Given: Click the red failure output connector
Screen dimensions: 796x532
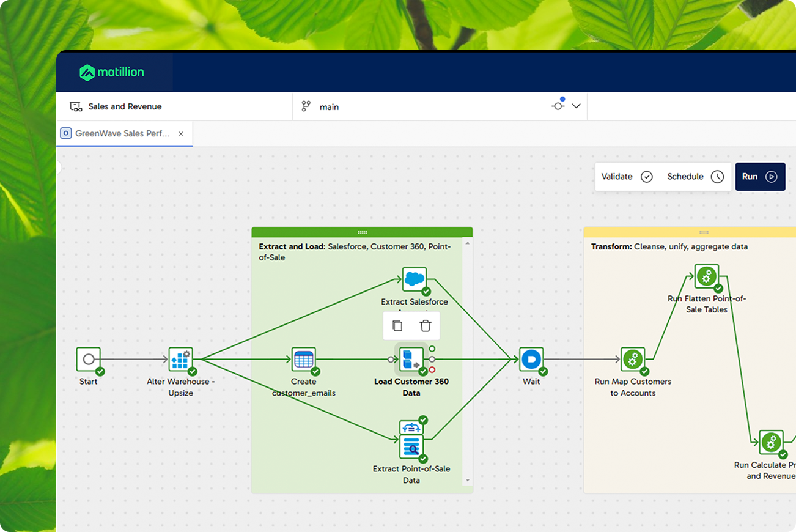Looking at the screenshot, I should pos(432,369).
